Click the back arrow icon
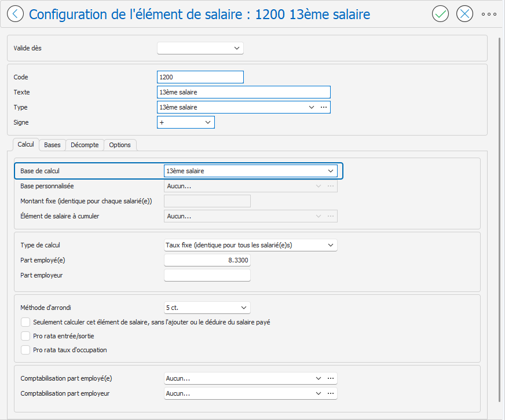505x420 pixels. [x=15, y=14]
